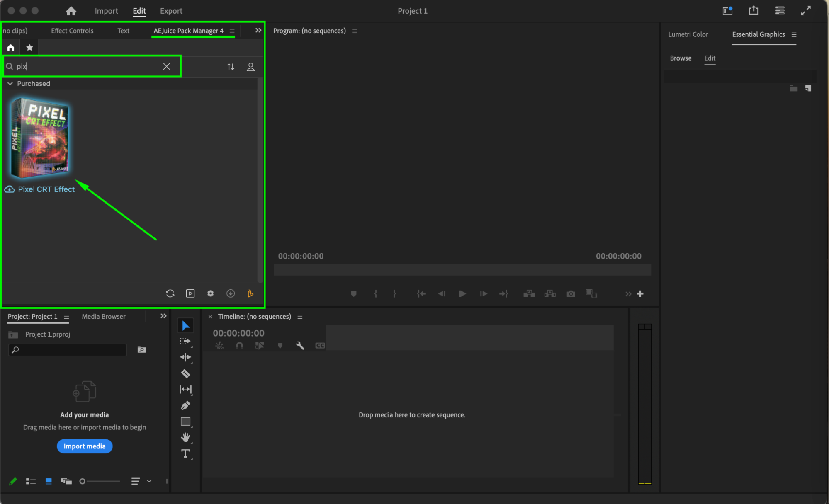Click Export Frame camera icon

point(571,294)
